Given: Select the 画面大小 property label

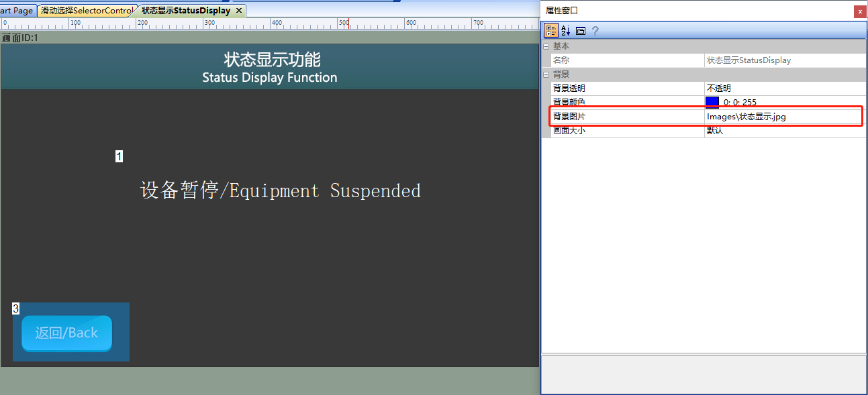Looking at the screenshot, I should (x=569, y=131).
